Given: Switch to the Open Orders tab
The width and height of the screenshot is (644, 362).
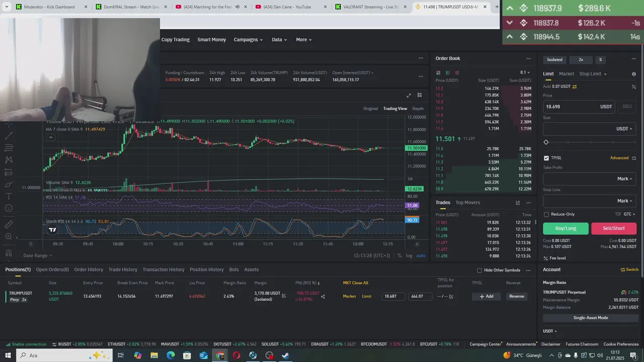Looking at the screenshot, I should (52, 269).
